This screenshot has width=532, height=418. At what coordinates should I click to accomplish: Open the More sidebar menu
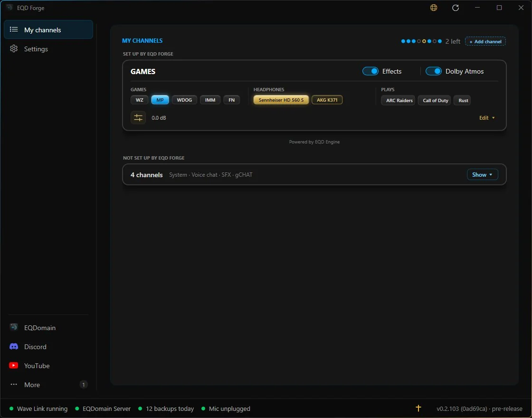point(48,384)
